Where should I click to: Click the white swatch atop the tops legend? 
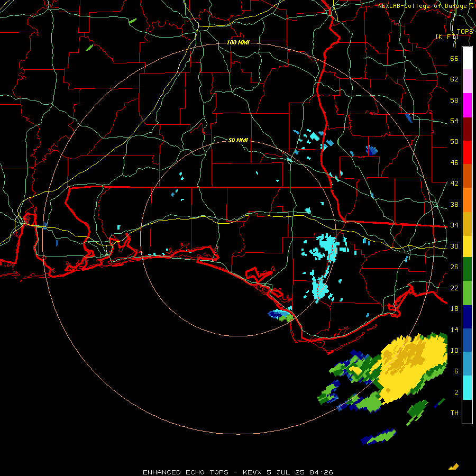click(467, 58)
